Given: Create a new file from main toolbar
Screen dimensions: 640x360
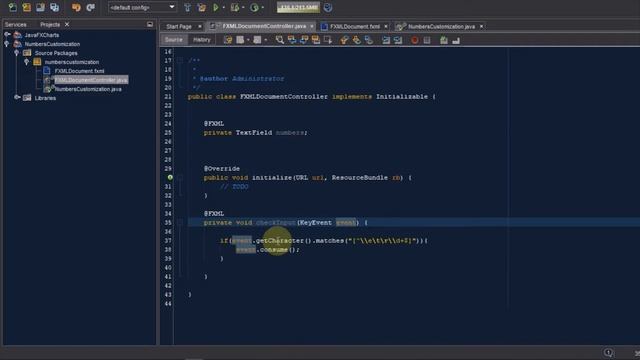Looking at the screenshot, I should [13, 7].
